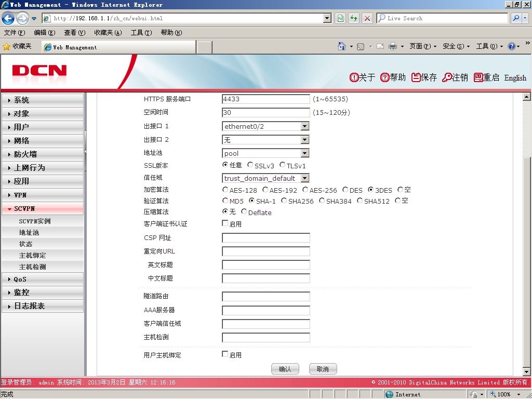Click the IE Back navigation arrow
Image resolution: width=532 pixels, height=399 pixels.
click(8, 18)
